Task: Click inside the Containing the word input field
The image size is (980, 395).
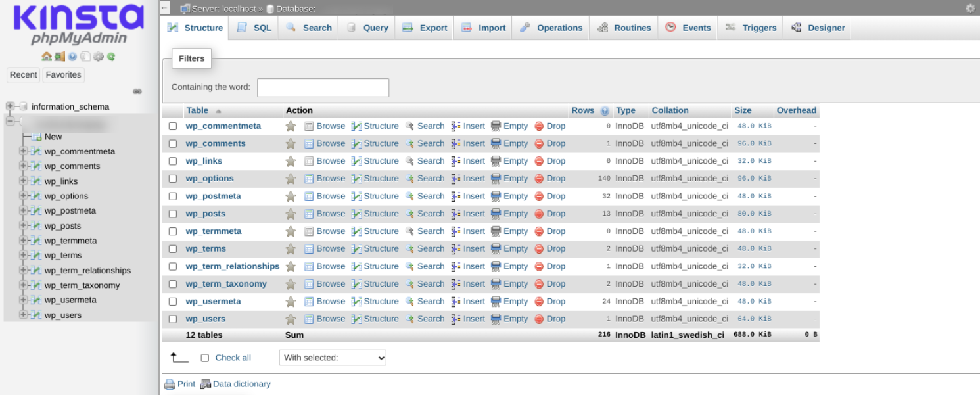Action: point(323,87)
